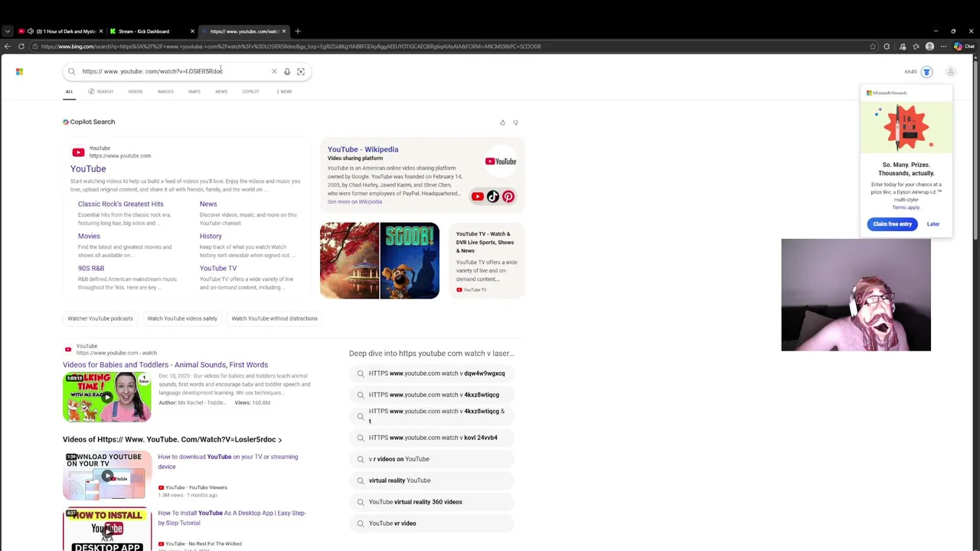This screenshot has height=551, width=980.
Task: Expand the MORE search categories menu
Action: (284, 92)
